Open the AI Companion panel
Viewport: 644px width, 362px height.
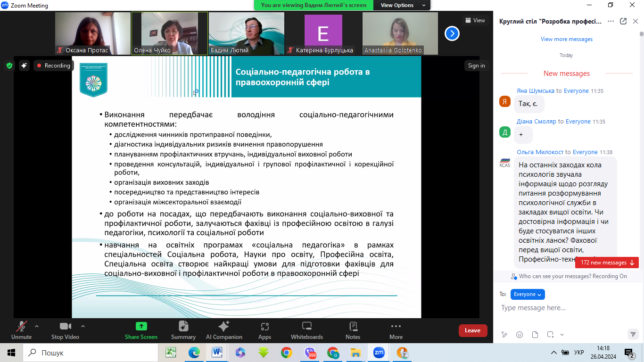pyautogui.click(x=224, y=330)
